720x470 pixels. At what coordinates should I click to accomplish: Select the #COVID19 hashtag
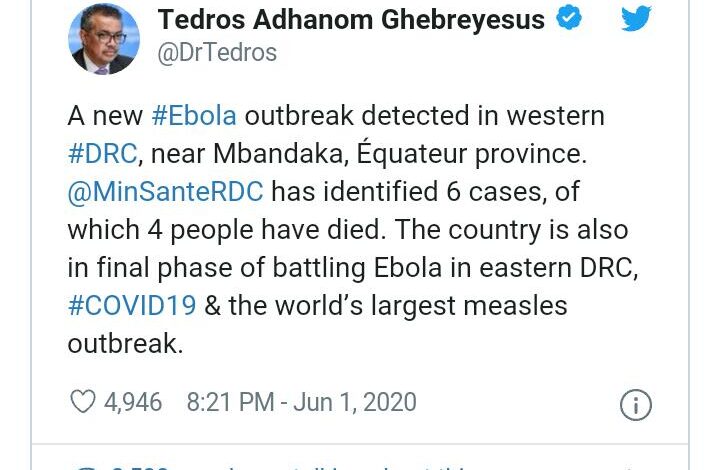(x=132, y=306)
